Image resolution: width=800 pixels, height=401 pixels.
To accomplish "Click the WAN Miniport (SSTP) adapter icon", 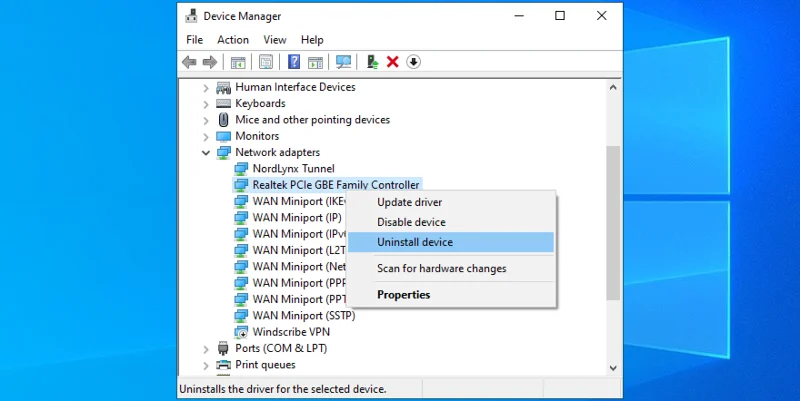I will (x=241, y=316).
